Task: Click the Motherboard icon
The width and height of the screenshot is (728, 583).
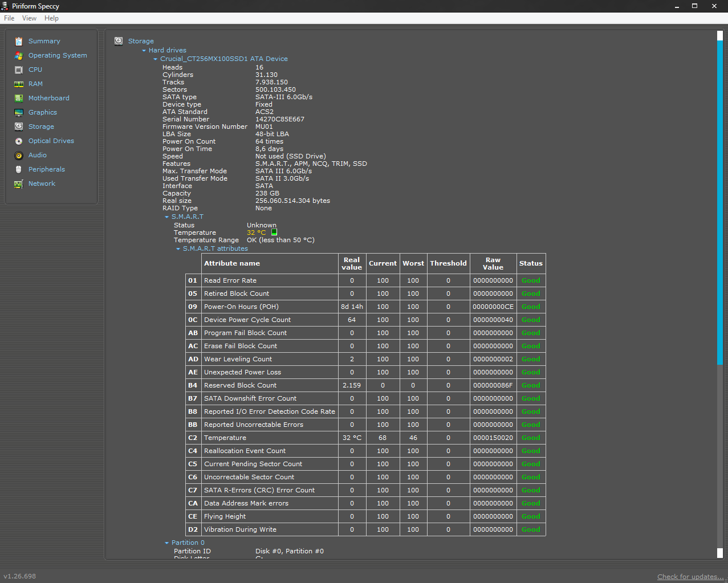Action: [19, 98]
